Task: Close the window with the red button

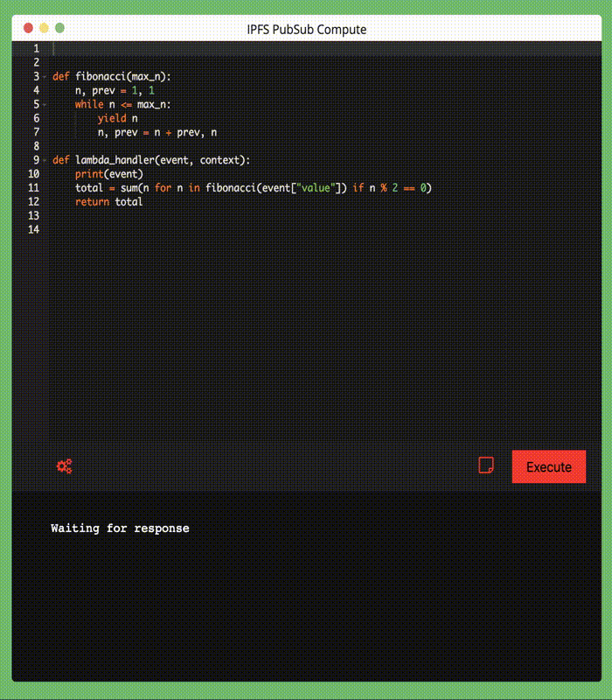Action: 28,28
